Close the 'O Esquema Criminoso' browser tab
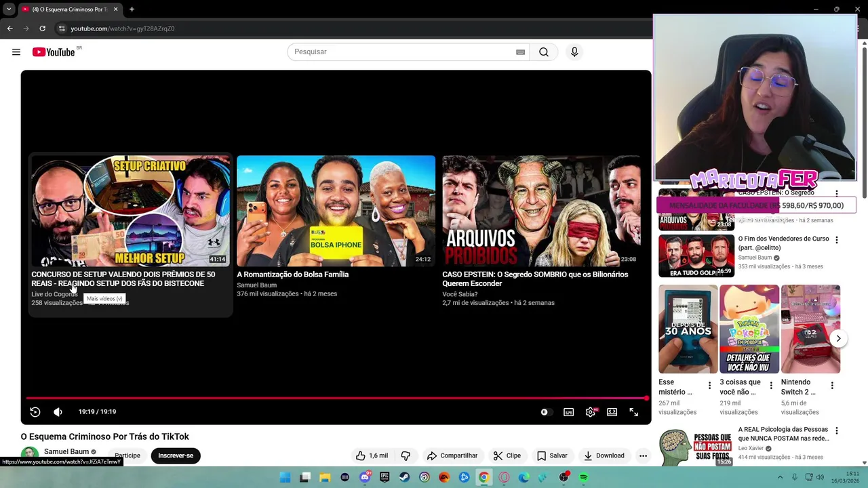Image resolution: width=868 pixels, height=488 pixels. pyautogui.click(x=115, y=9)
